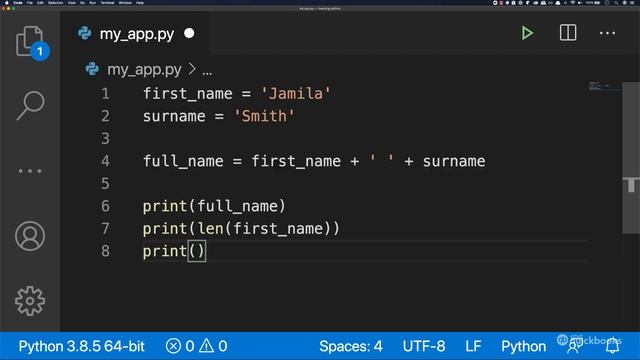Open the Manage gear menu
The height and width of the screenshot is (360, 640).
(30, 301)
